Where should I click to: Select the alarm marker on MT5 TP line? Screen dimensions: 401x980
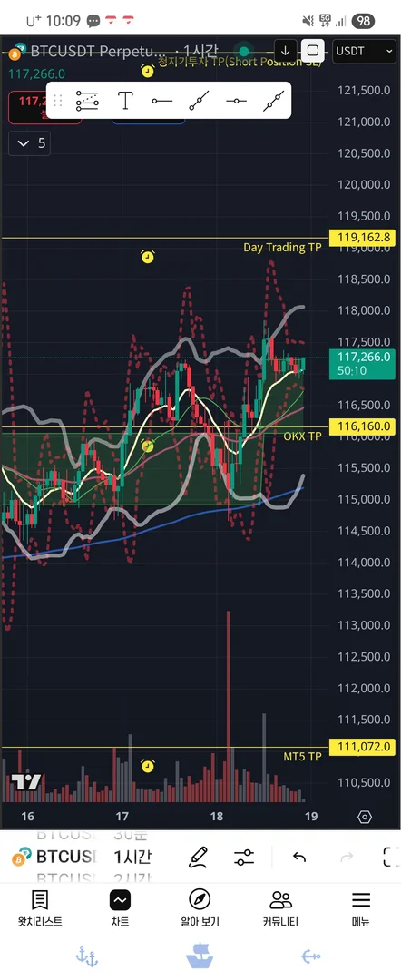click(x=147, y=766)
